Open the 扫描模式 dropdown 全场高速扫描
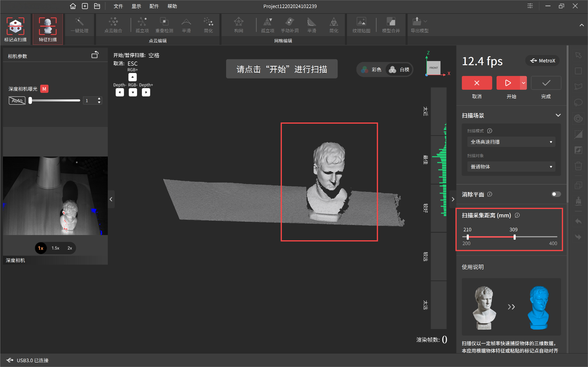 511,142
